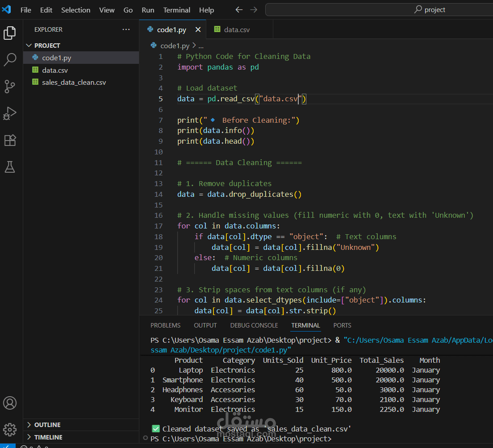Viewport: 493px width, 448px height.
Task: Close the code1.py editor tab
Action: pyautogui.click(x=198, y=29)
